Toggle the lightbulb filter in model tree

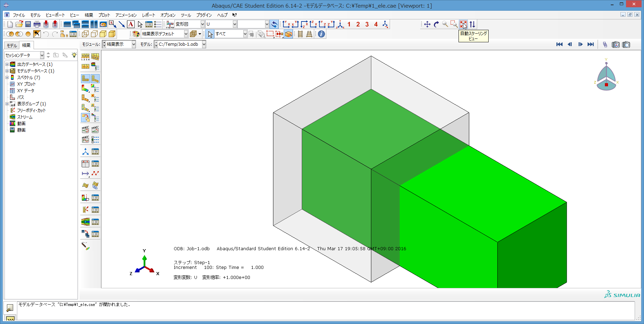click(74, 55)
